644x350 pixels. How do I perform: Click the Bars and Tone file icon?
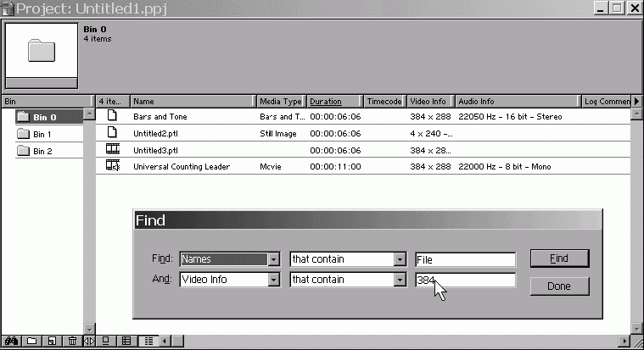112,116
